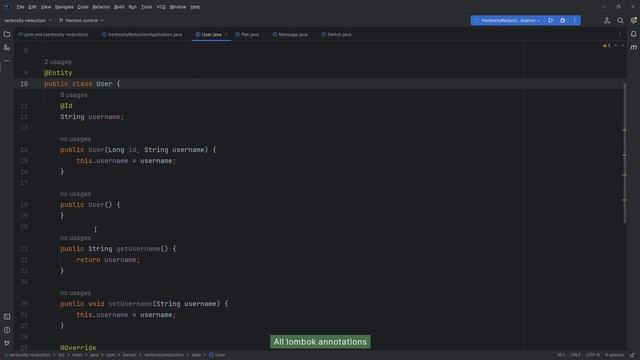640x360 pixels.
Task: Click 'no usages' hint above getUsername
Action: pos(76,238)
